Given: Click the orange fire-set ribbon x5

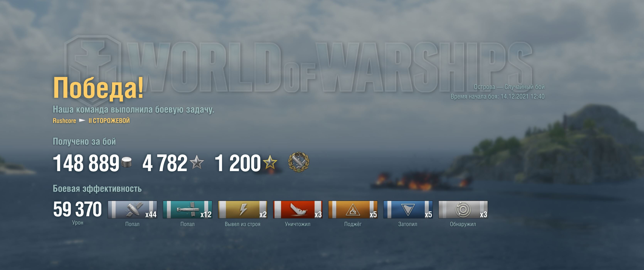Looking at the screenshot, I should coord(353,209).
